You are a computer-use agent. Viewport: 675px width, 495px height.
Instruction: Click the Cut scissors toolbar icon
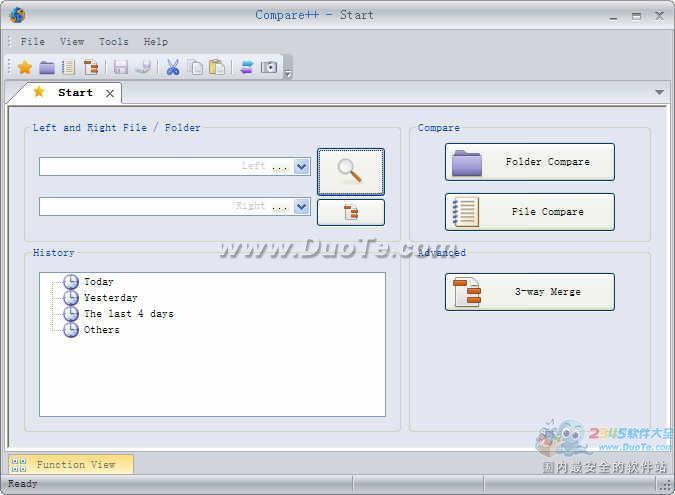[x=173, y=67]
